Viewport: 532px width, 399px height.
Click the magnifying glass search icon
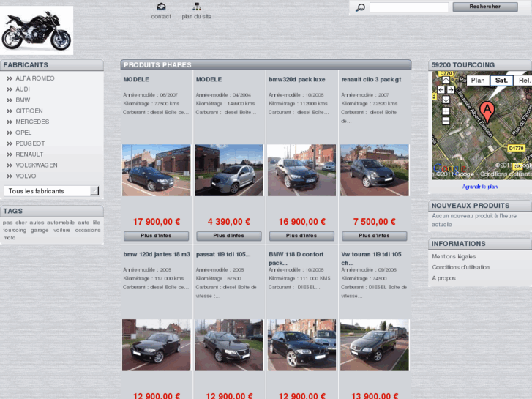(360, 7)
